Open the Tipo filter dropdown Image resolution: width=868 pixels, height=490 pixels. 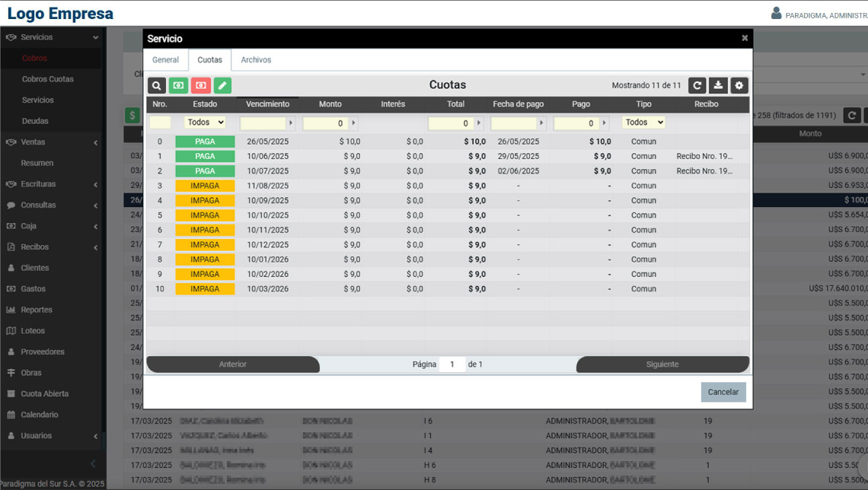(643, 123)
